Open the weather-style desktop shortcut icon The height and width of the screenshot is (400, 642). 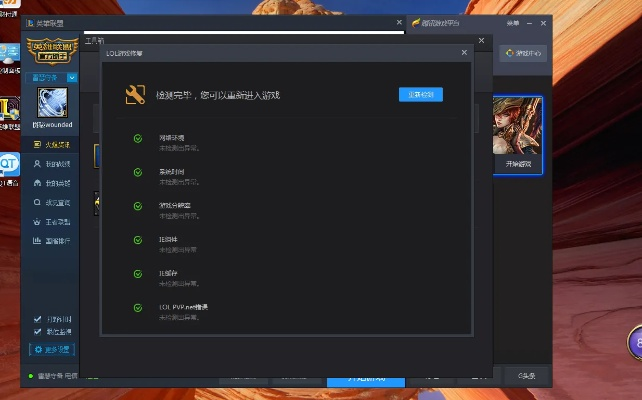[9, 54]
